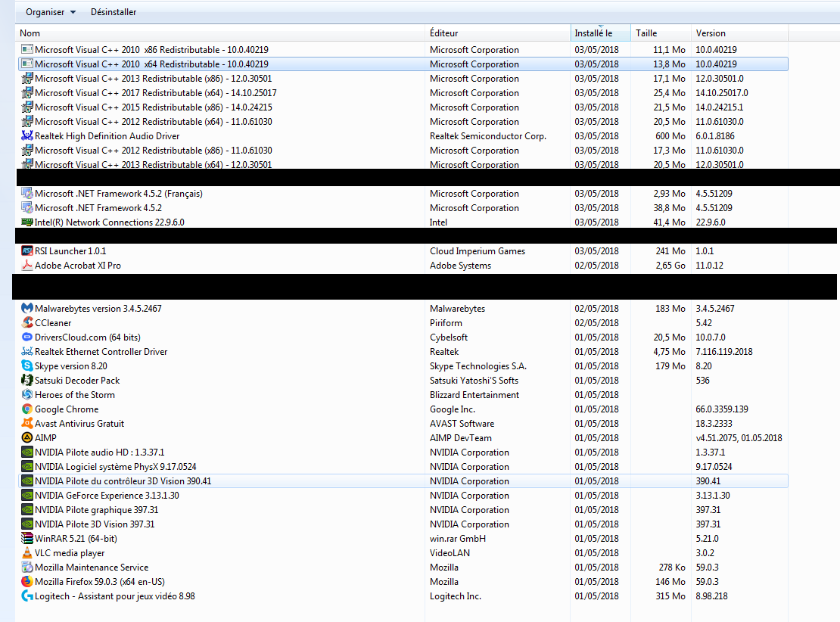Sort list by Version column header
This screenshot has height=622, width=840.
pos(740,33)
